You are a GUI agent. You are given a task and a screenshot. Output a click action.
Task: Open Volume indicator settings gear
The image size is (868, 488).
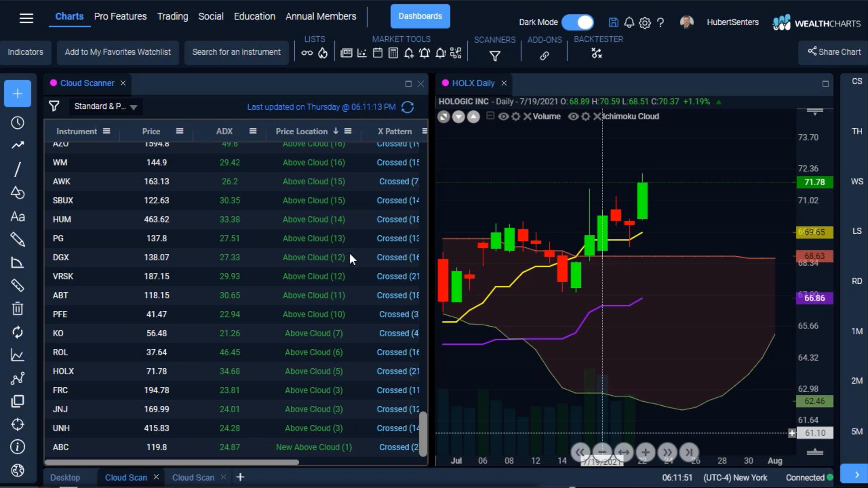click(516, 117)
